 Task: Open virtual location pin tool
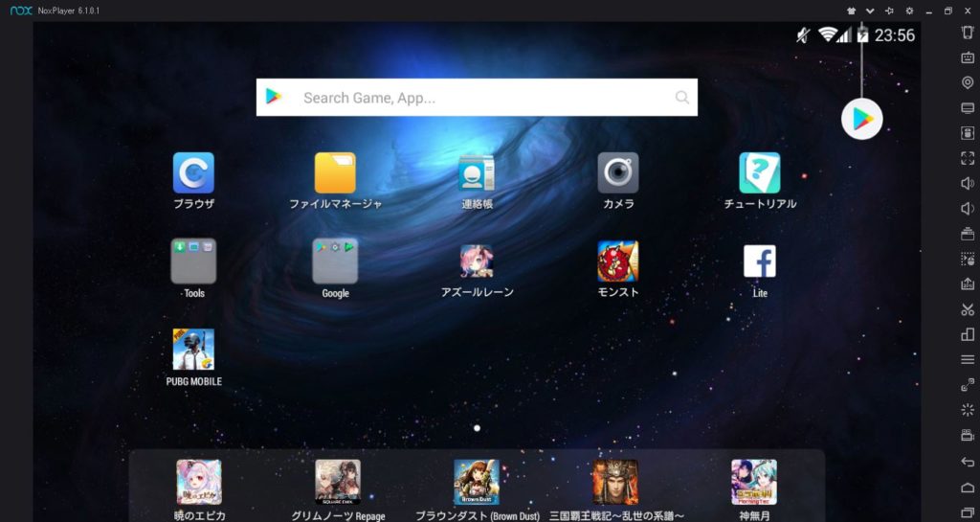968,82
